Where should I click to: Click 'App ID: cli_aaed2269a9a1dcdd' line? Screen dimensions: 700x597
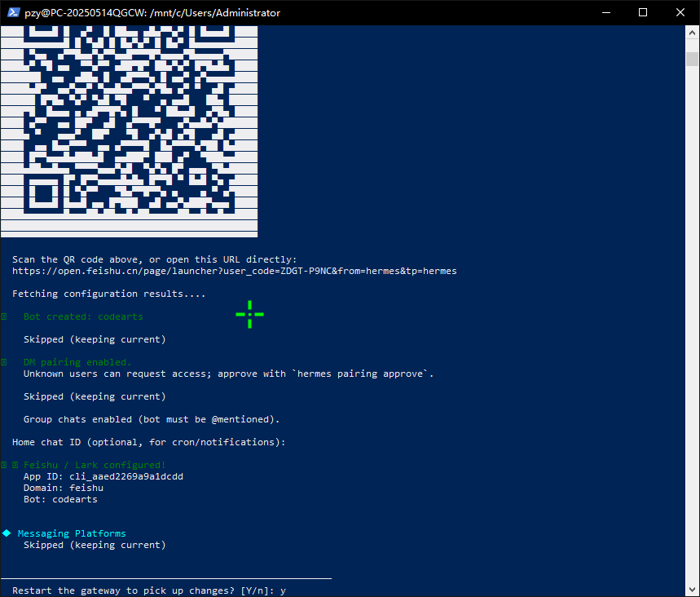[103, 477]
